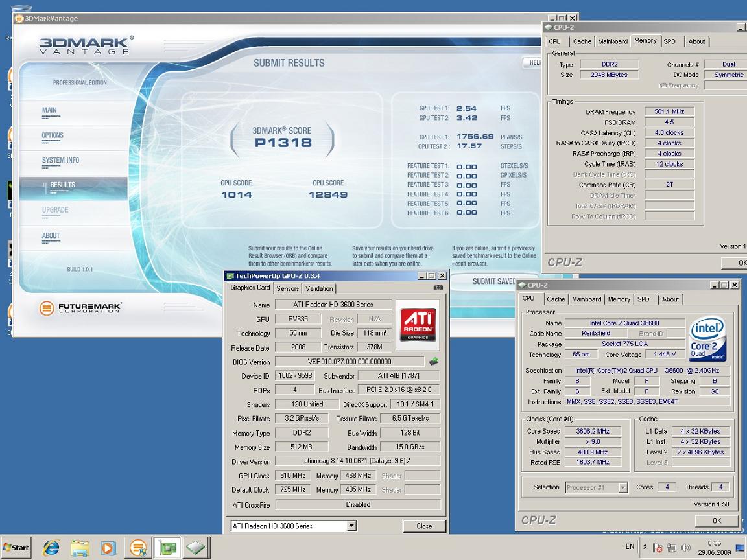Open About tab in lower CPU-Z window

tap(670, 299)
